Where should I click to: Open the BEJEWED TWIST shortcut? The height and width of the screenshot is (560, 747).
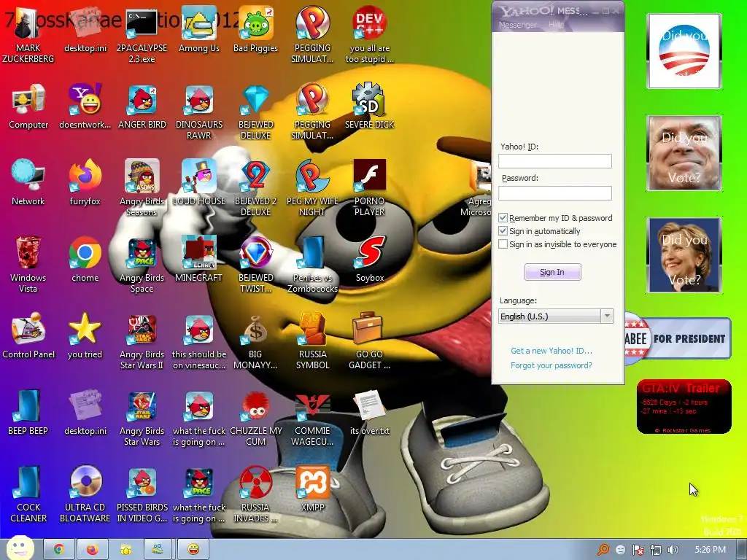[255, 264]
